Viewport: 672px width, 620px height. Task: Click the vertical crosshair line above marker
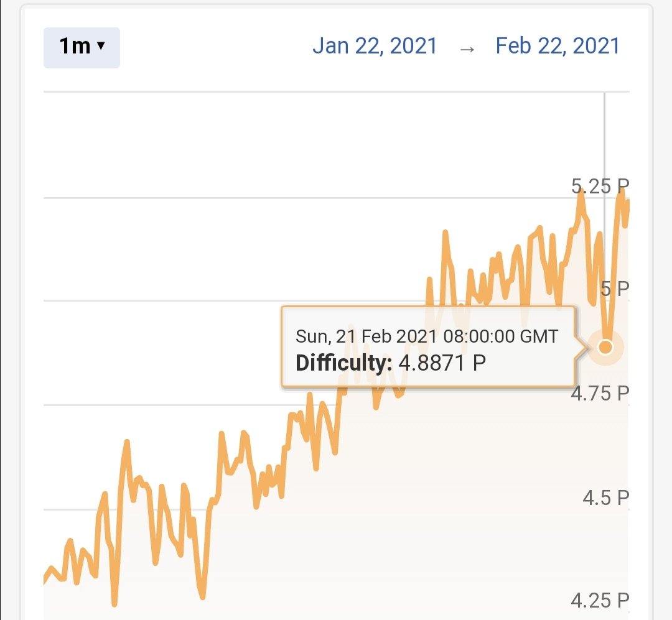click(x=605, y=215)
